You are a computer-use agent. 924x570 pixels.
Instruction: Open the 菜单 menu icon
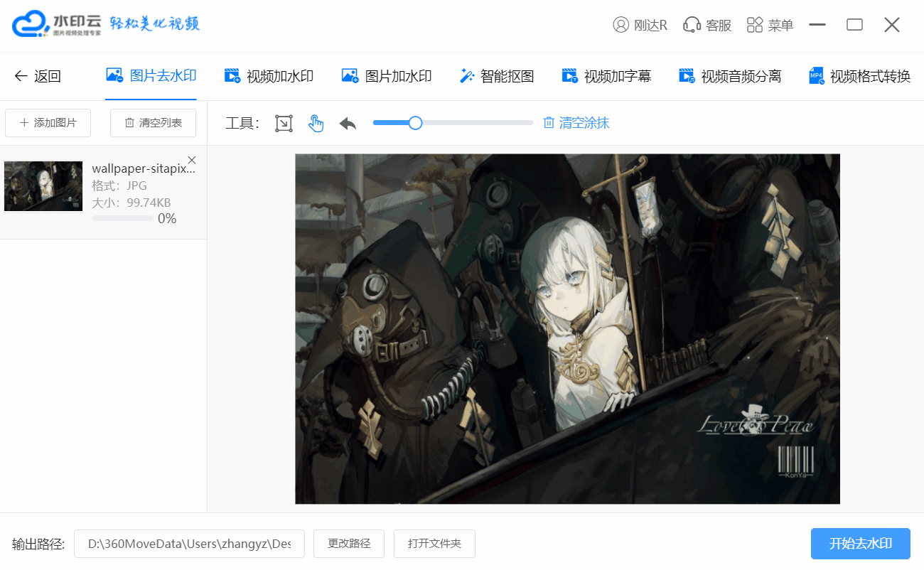coord(755,25)
